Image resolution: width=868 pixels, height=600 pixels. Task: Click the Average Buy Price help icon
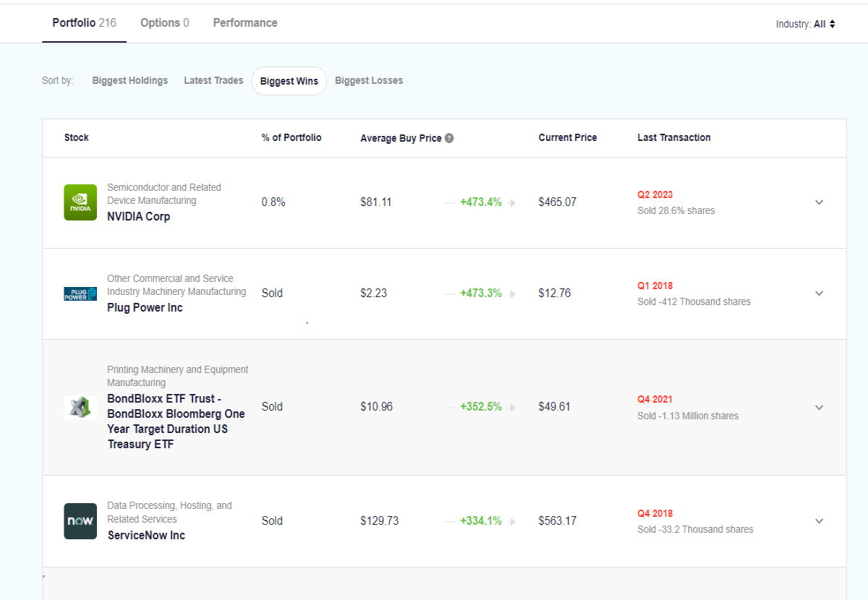tap(449, 138)
